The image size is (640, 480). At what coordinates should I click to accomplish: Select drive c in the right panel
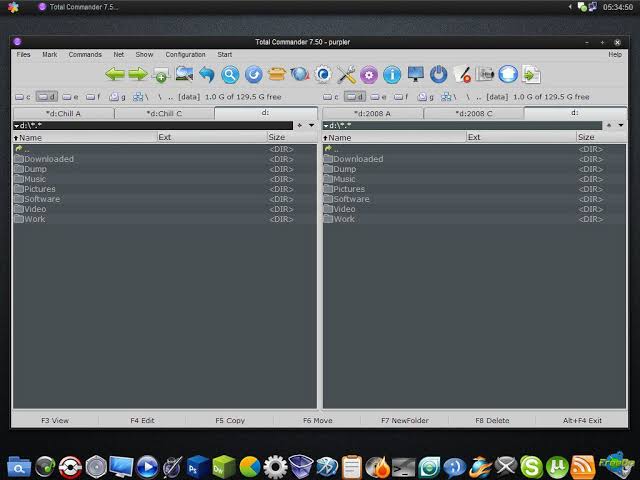tap(331, 97)
